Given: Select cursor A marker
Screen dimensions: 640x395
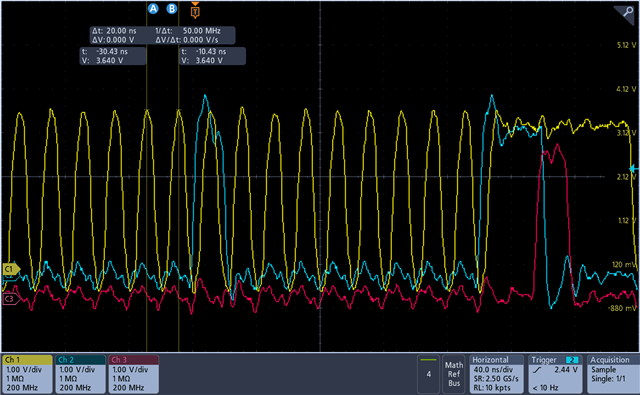Looking at the screenshot, I should (153, 9).
